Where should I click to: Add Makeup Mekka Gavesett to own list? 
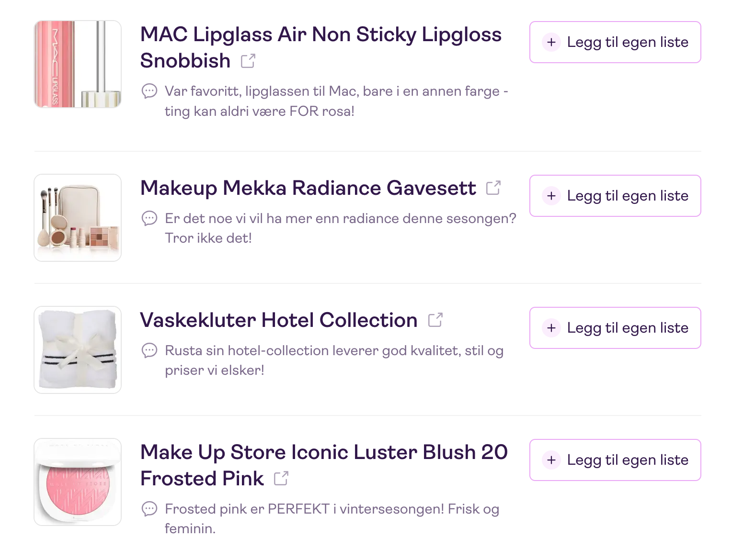(x=615, y=196)
